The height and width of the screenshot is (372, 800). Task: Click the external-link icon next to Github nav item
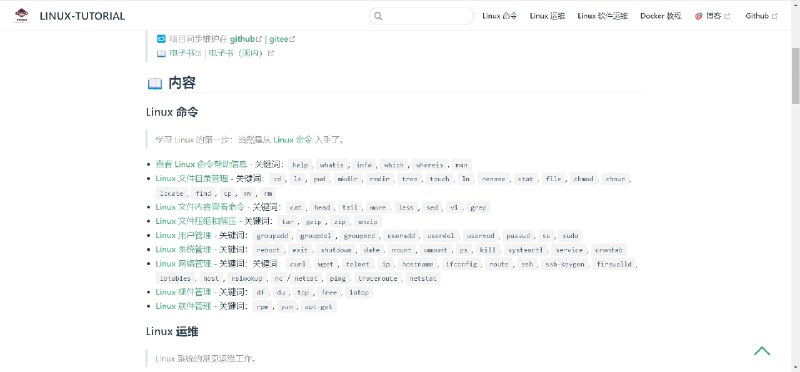(x=774, y=16)
